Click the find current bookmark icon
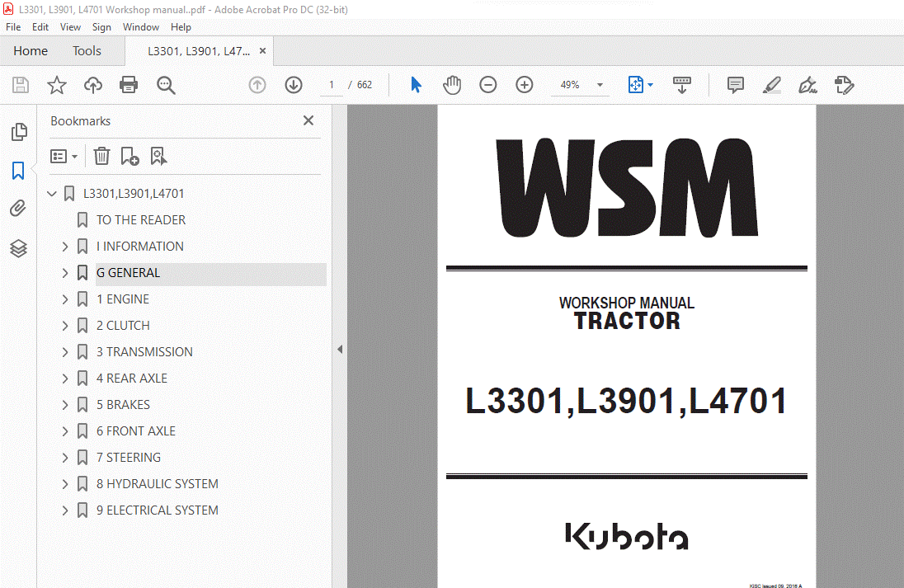The image size is (904, 588). point(158,156)
